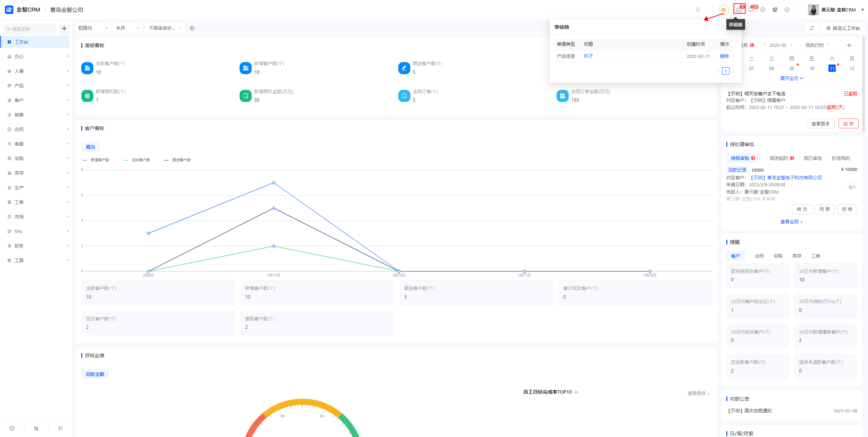Viewport: 868px width, 437px height.
Task: Click the notification bell icon
Action: coord(751,10)
